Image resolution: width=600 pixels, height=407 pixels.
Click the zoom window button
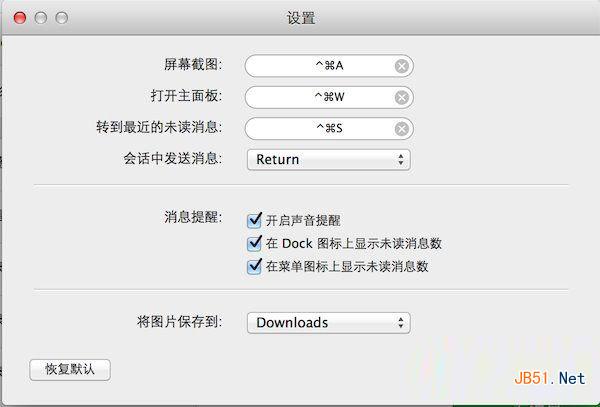tap(62, 18)
